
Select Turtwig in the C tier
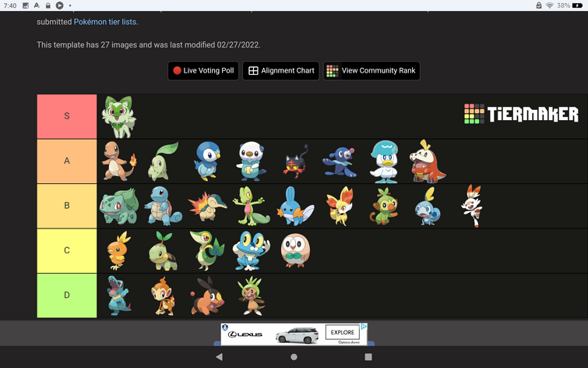(163, 251)
